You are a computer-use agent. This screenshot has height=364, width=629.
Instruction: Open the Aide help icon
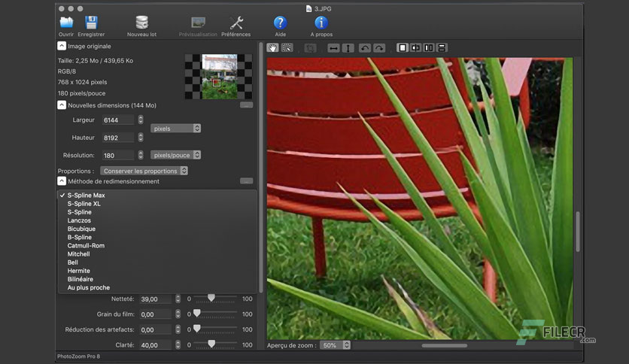281,23
